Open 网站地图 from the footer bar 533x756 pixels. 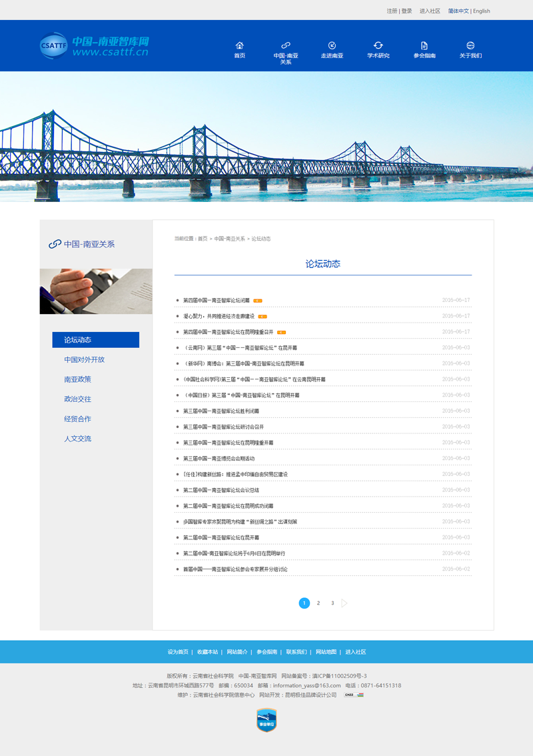[326, 652]
